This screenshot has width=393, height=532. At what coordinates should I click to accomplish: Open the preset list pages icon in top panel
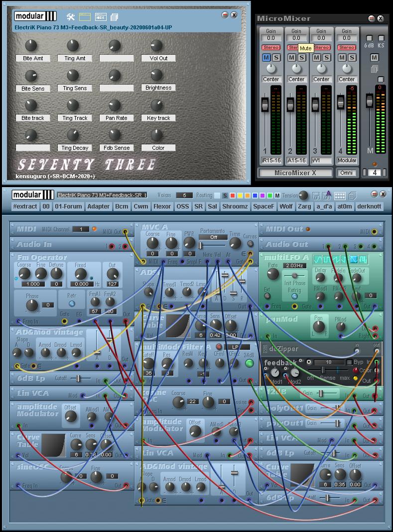click(x=115, y=17)
